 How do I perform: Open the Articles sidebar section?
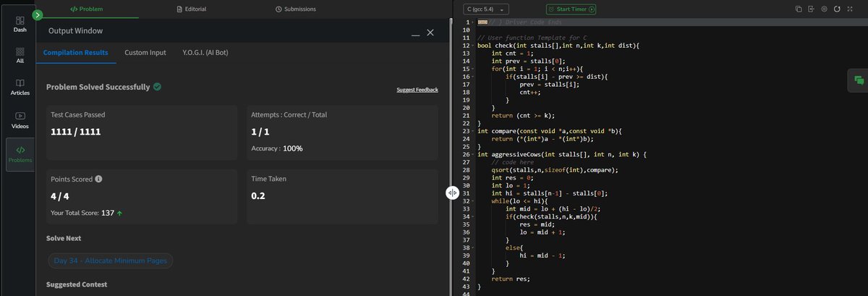20,88
